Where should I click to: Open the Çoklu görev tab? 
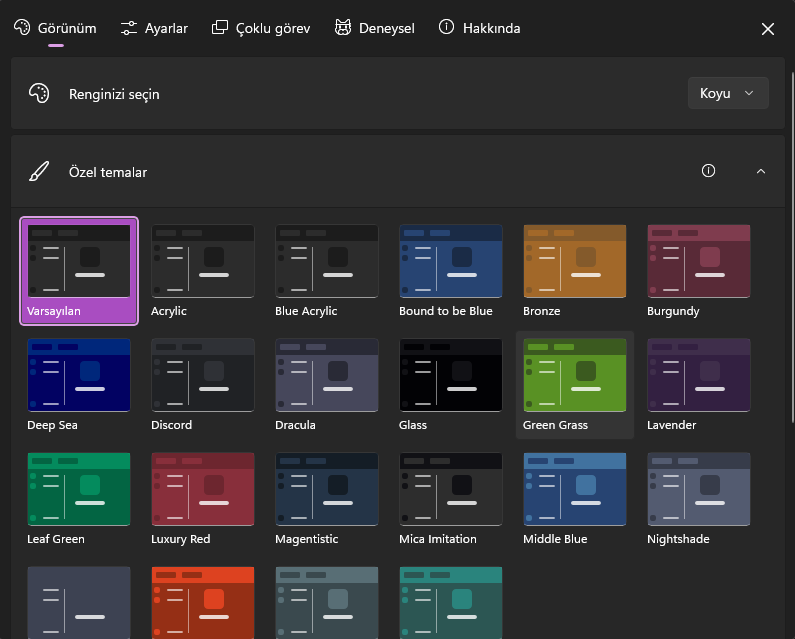click(261, 28)
